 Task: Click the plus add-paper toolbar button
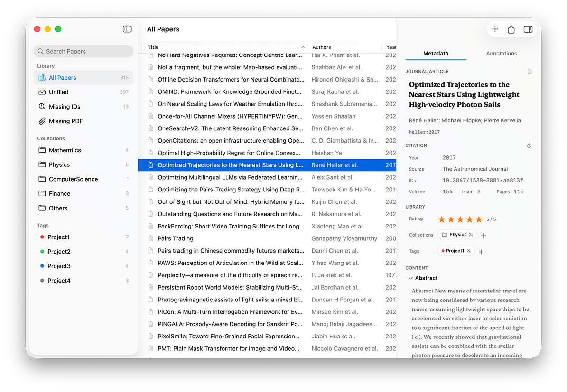pos(495,29)
